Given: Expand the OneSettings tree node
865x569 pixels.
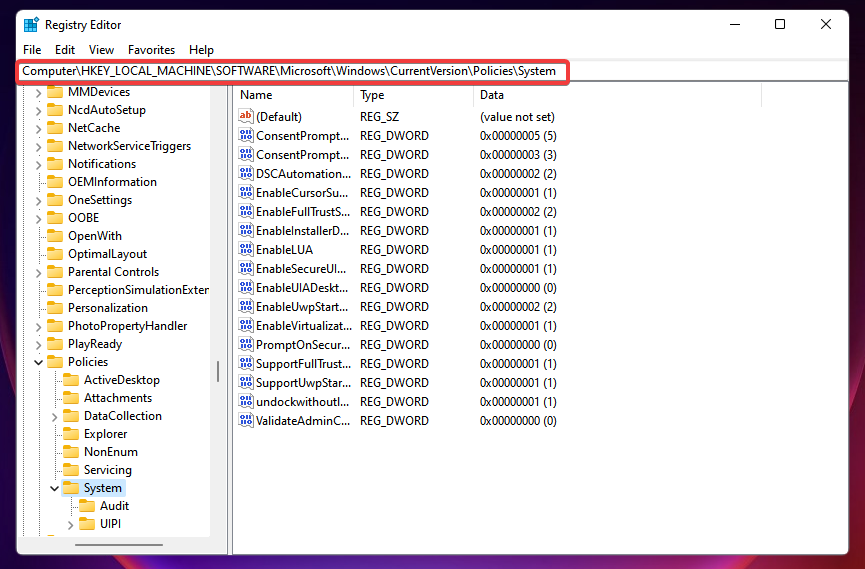Looking at the screenshot, I should coord(38,201).
